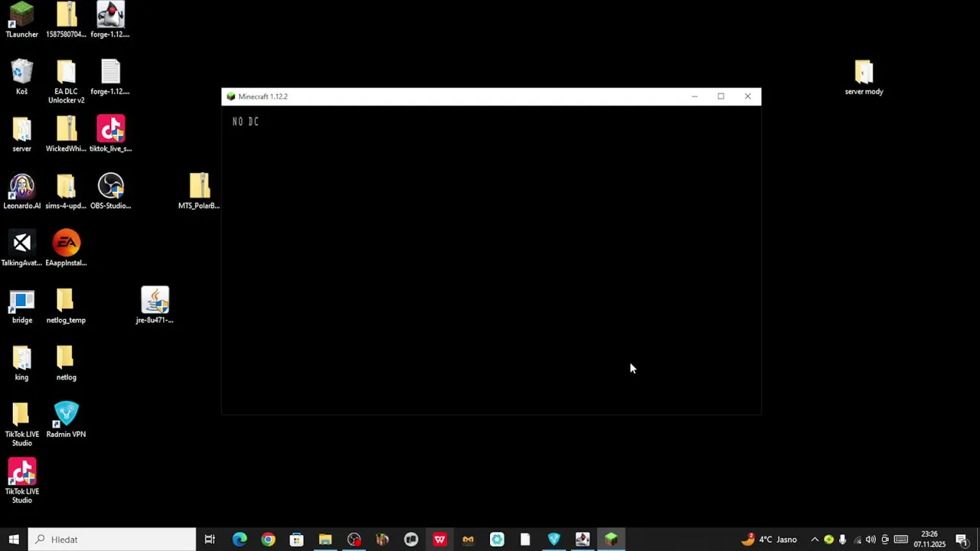The width and height of the screenshot is (980, 551).
Task: Switch to Minecraft on the taskbar
Action: click(x=611, y=540)
